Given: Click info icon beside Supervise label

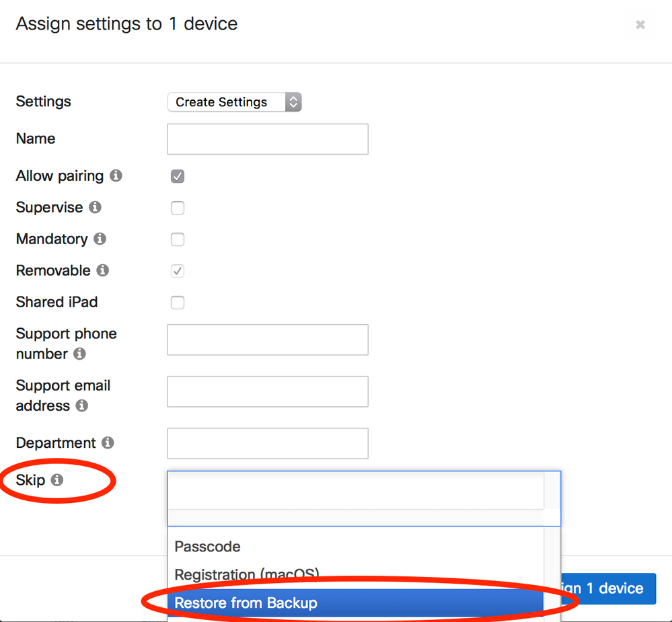Looking at the screenshot, I should click(x=95, y=208).
